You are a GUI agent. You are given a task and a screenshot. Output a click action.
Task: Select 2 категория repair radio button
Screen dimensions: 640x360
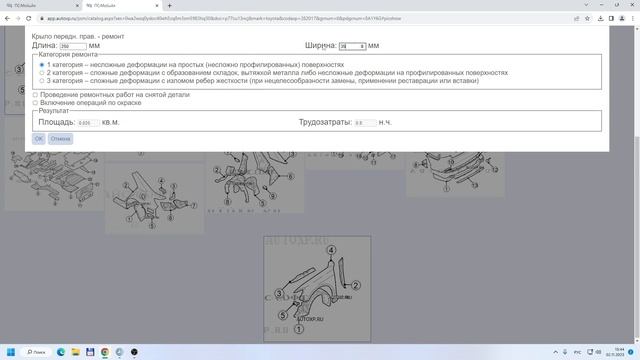(x=42, y=73)
